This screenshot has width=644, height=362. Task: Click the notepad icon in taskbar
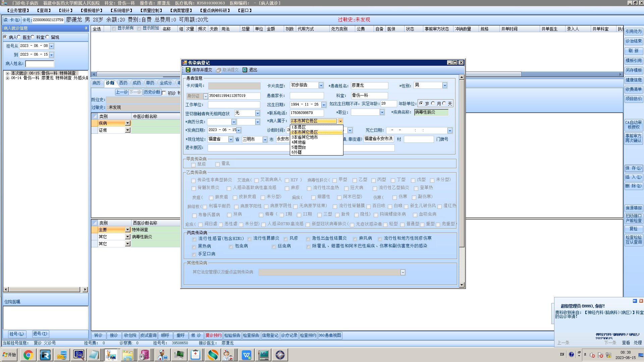tap(94, 355)
